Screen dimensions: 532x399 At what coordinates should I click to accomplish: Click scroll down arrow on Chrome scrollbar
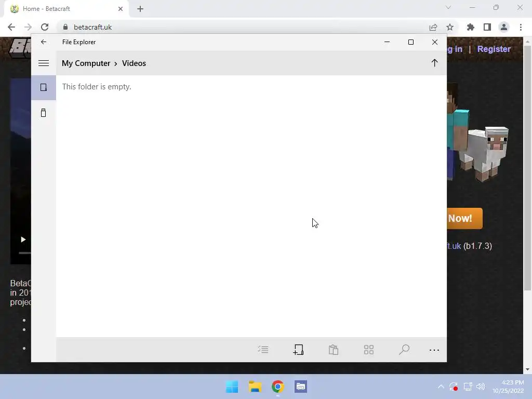pyautogui.click(x=527, y=369)
